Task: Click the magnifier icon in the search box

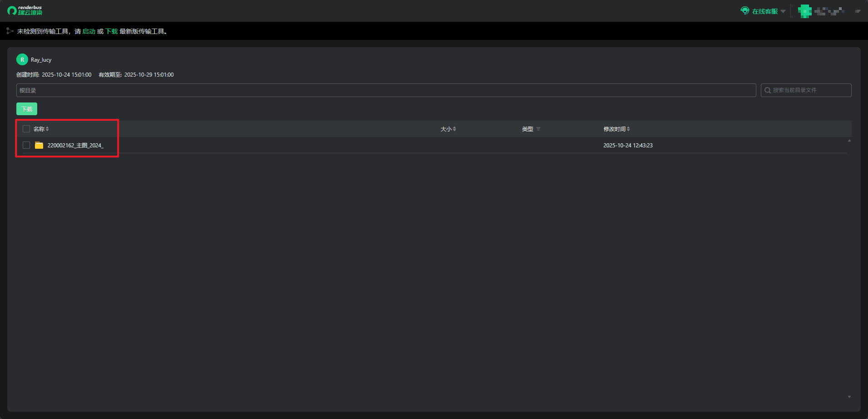Action: pyautogui.click(x=768, y=90)
